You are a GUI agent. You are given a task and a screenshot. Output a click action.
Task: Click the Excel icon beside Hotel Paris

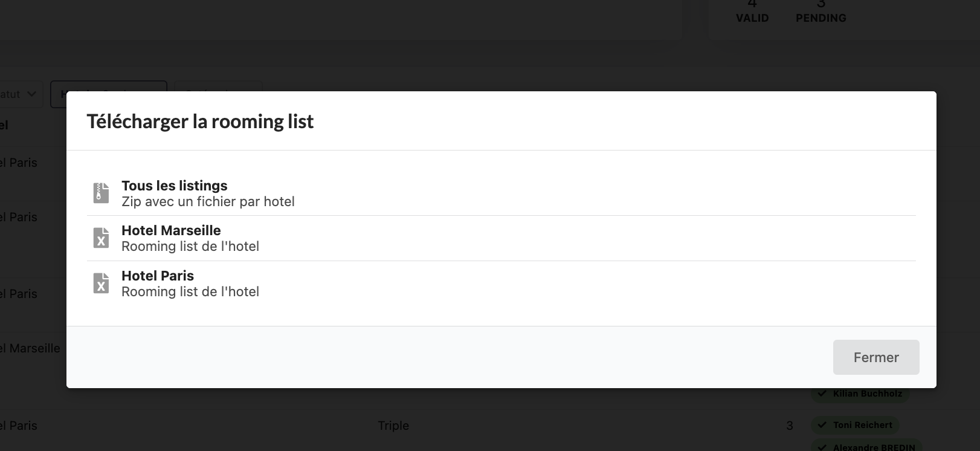[101, 283]
